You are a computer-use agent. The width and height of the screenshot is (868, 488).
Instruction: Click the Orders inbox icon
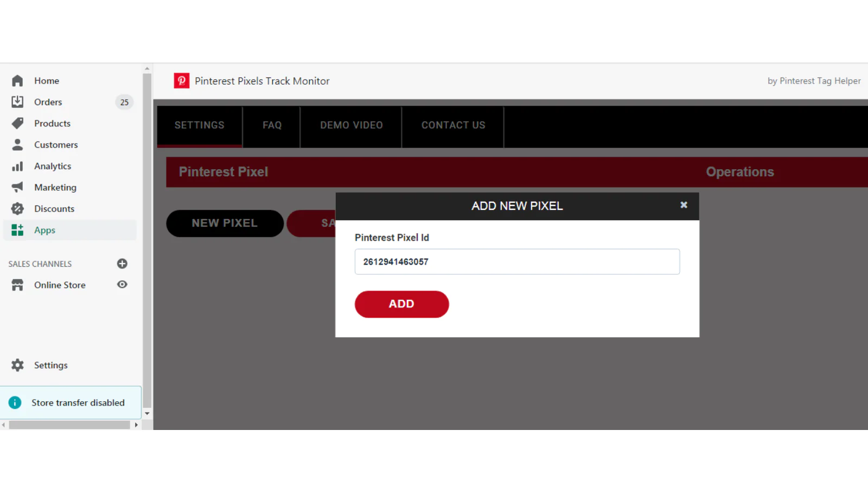17,102
